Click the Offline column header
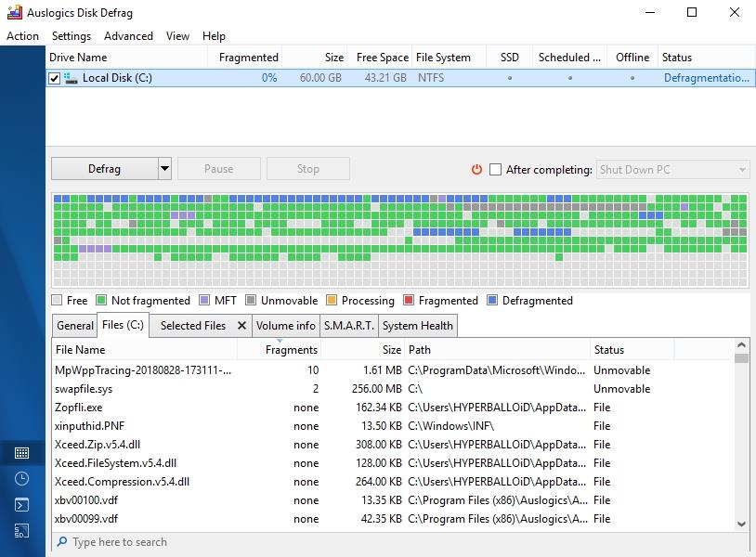756x557 pixels. 632,58
